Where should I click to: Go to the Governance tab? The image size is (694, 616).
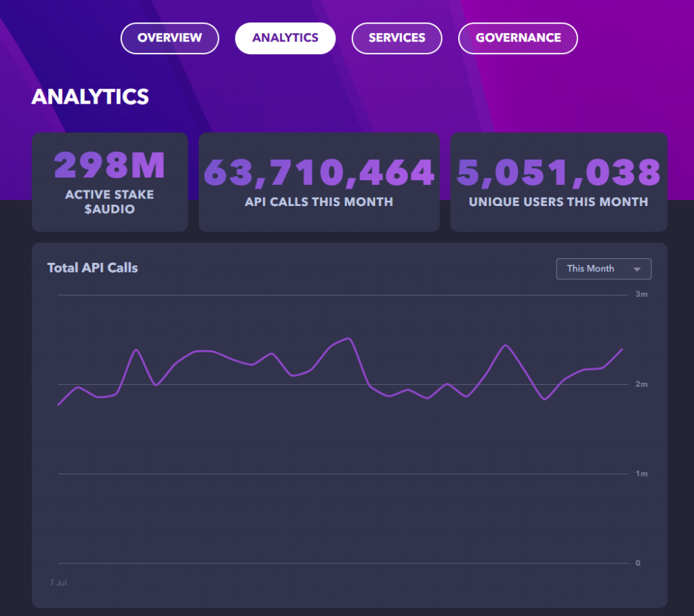518,38
